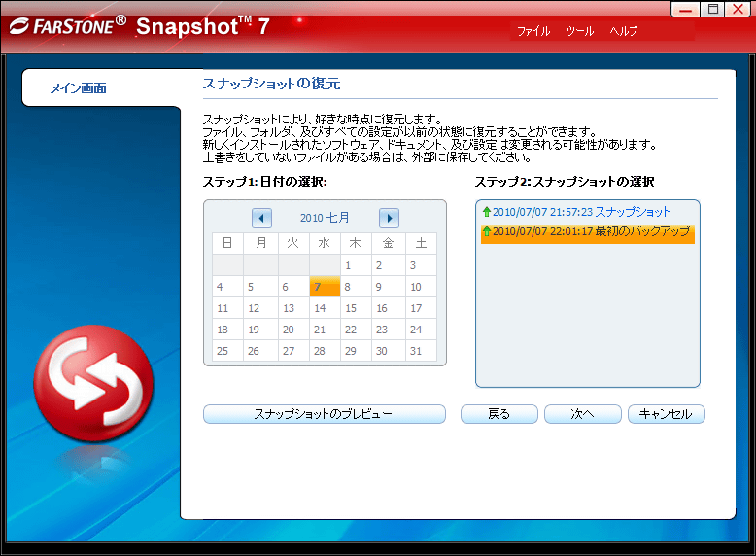The width and height of the screenshot is (756, 556).
Task: Select day 31 in calendar
Action: pos(421,351)
